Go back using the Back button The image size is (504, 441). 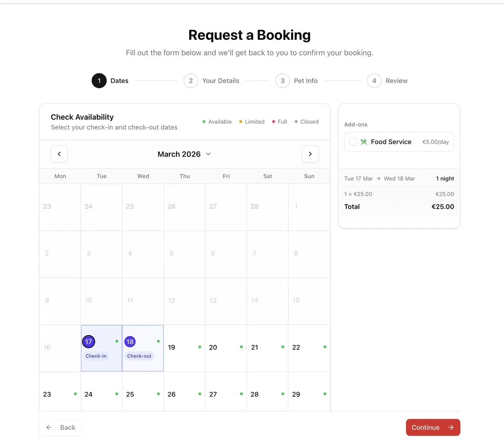(x=60, y=427)
